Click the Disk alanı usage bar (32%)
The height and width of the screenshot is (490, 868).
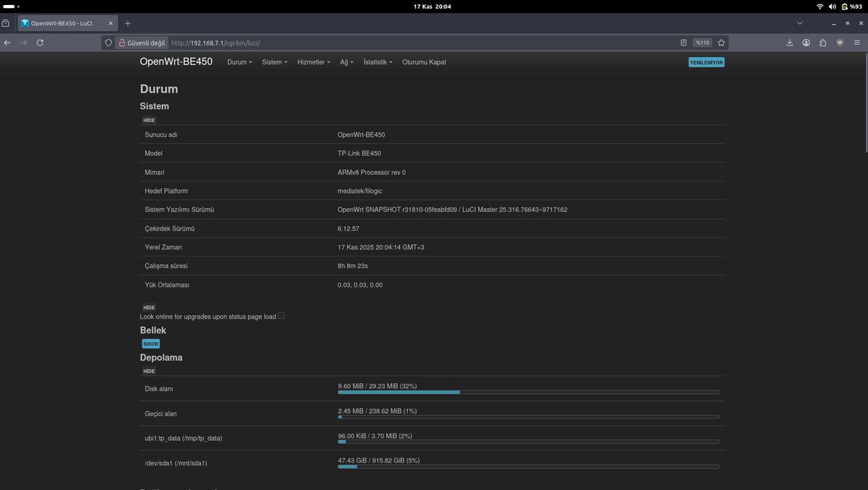click(528, 392)
